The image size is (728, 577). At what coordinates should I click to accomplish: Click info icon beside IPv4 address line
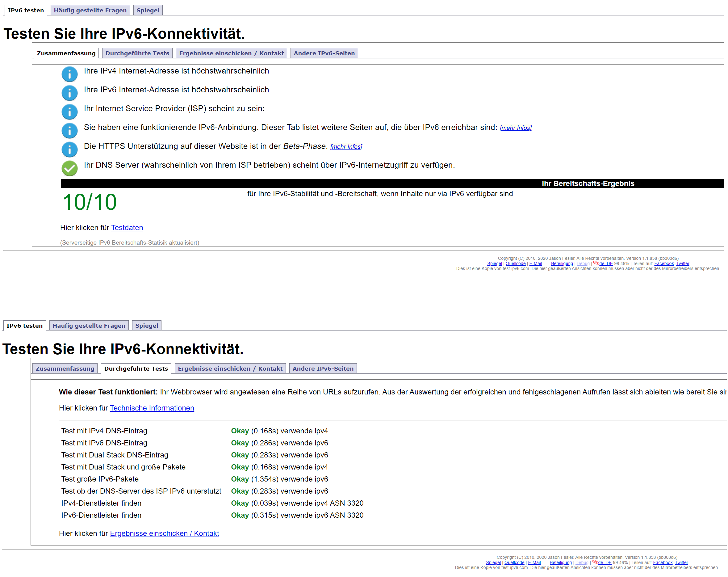coord(69,74)
